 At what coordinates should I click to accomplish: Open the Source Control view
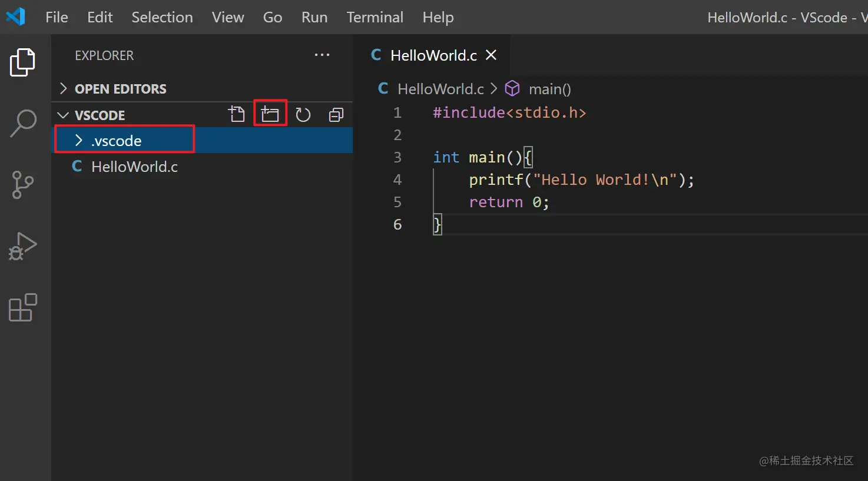click(x=23, y=185)
